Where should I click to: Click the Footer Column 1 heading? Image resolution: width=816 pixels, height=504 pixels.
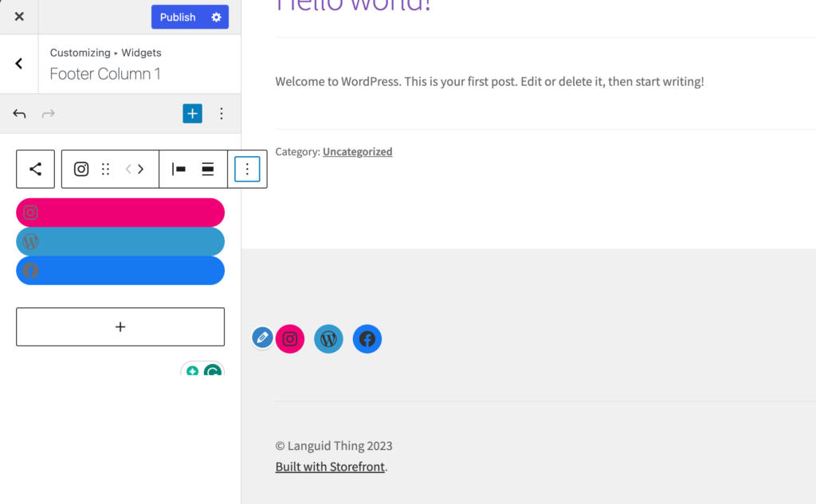click(105, 74)
